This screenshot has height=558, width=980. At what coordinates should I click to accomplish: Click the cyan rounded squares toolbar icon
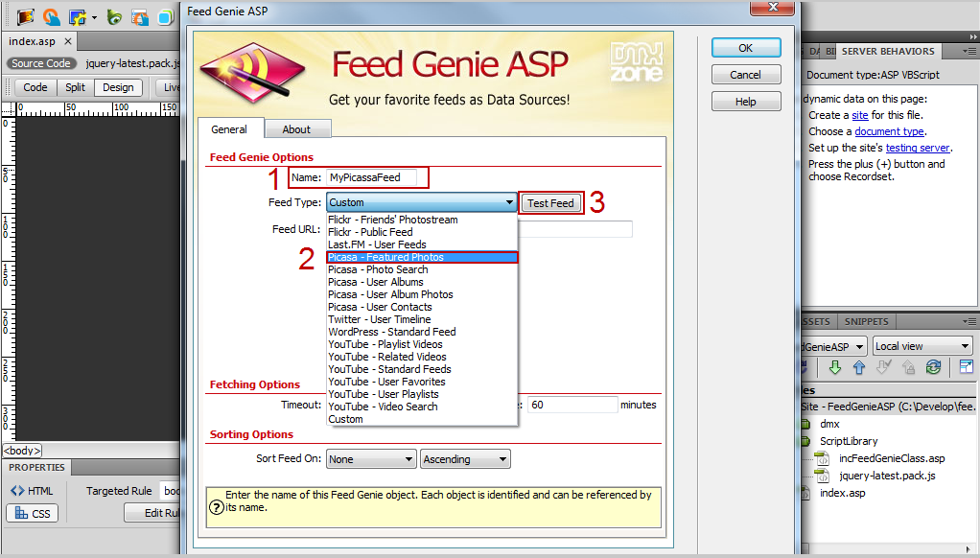166,17
